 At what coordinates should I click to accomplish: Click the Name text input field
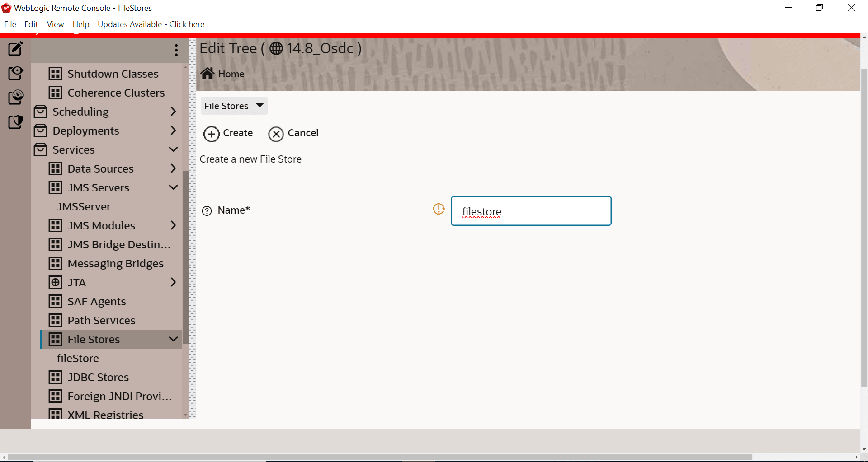click(531, 211)
